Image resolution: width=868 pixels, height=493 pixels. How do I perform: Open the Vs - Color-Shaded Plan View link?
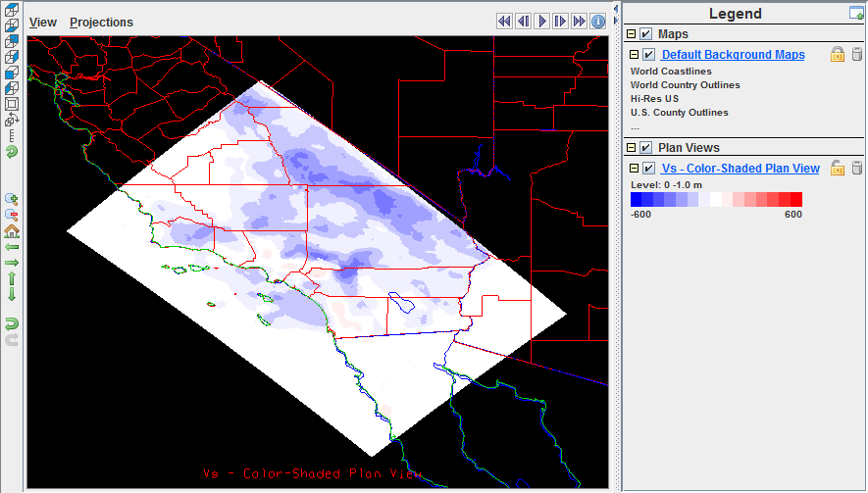(x=740, y=169)
